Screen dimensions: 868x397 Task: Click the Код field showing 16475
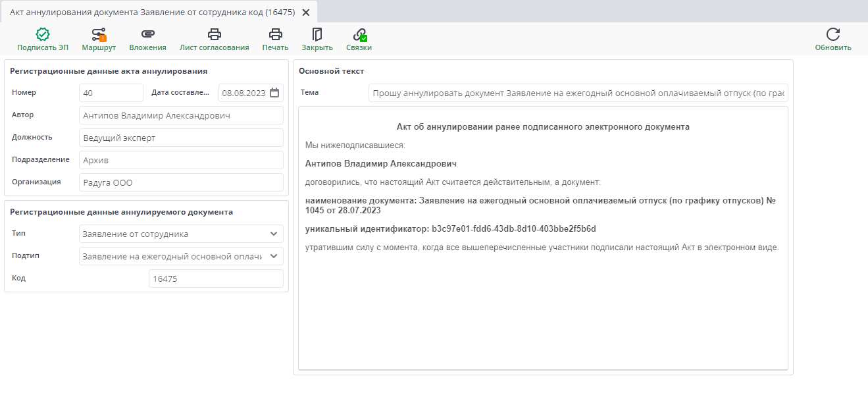pos(216,278)
